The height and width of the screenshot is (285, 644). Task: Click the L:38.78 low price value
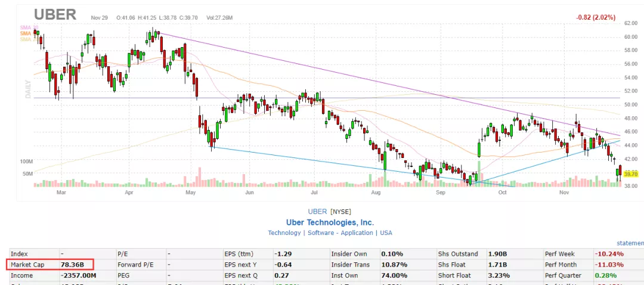[168, 18]
